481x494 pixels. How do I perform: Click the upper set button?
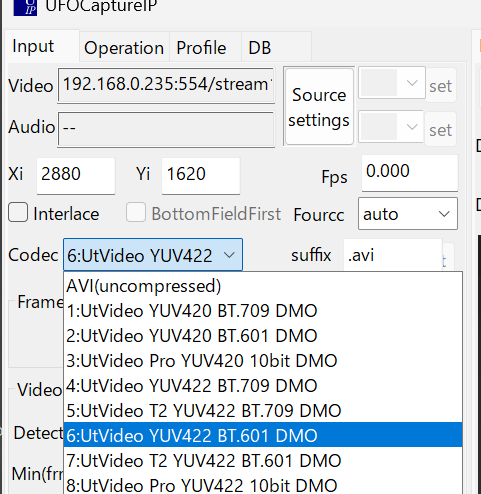click(441, 86)
